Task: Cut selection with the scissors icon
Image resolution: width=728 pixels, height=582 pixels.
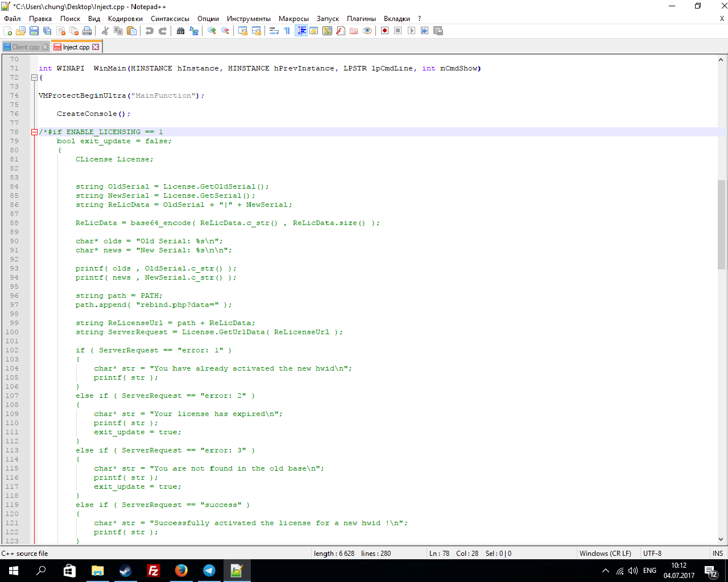Action: pyautogui.click(x=105, y=31)
